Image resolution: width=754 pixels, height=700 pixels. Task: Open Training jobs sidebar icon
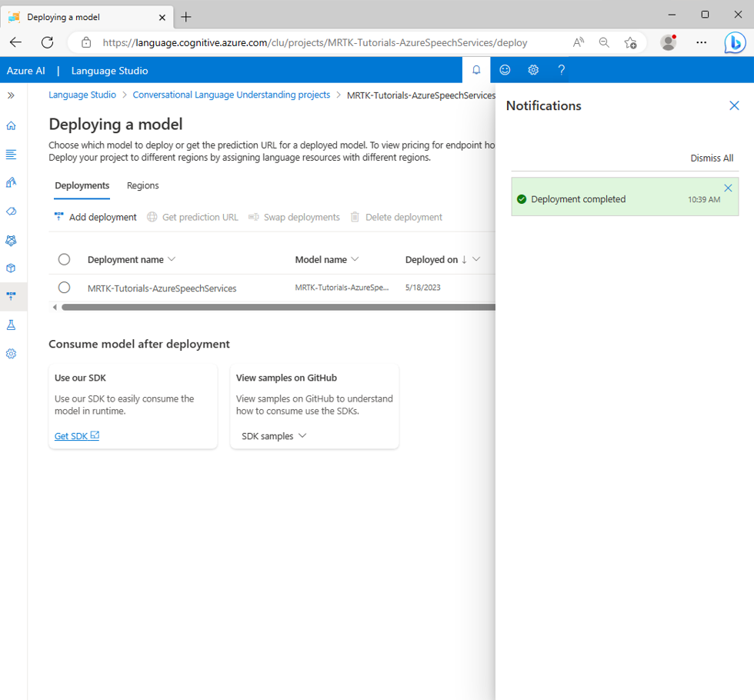11,211
